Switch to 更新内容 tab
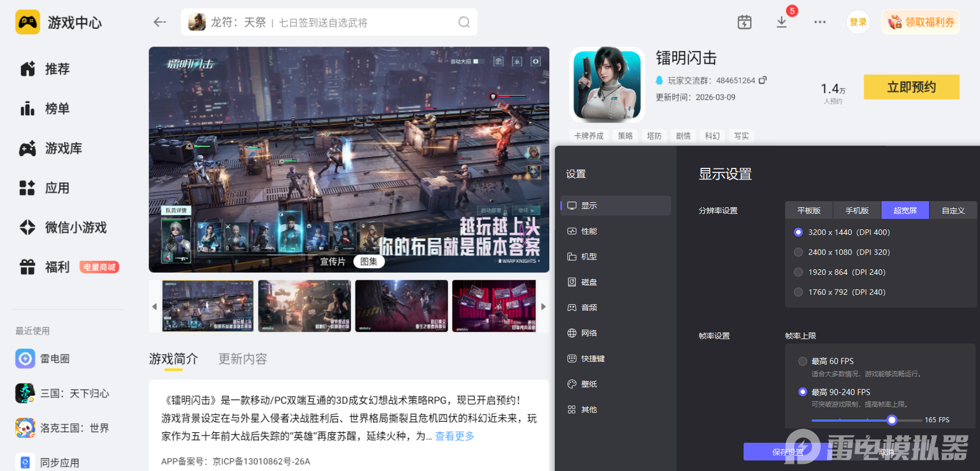This screenshot has height=471, width=980. (x=243, y=359)
